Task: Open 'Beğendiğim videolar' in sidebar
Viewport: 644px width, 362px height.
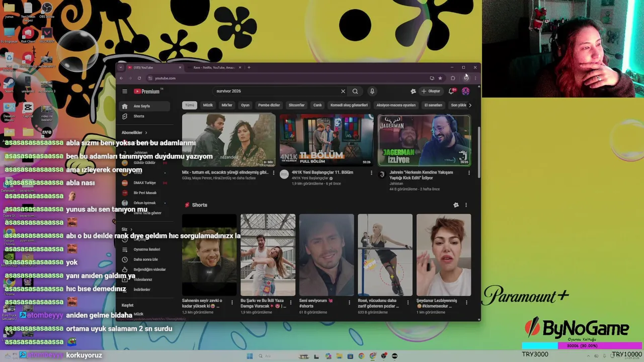Action: pos(144,269)
